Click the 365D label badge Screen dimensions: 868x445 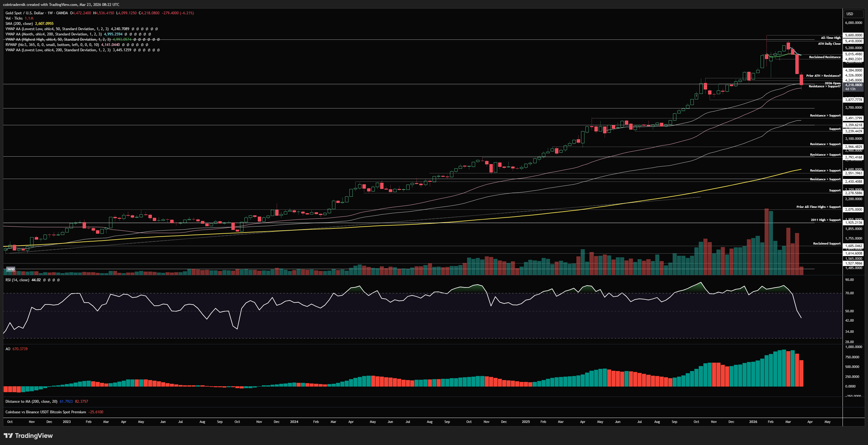(x=11, y=269)
